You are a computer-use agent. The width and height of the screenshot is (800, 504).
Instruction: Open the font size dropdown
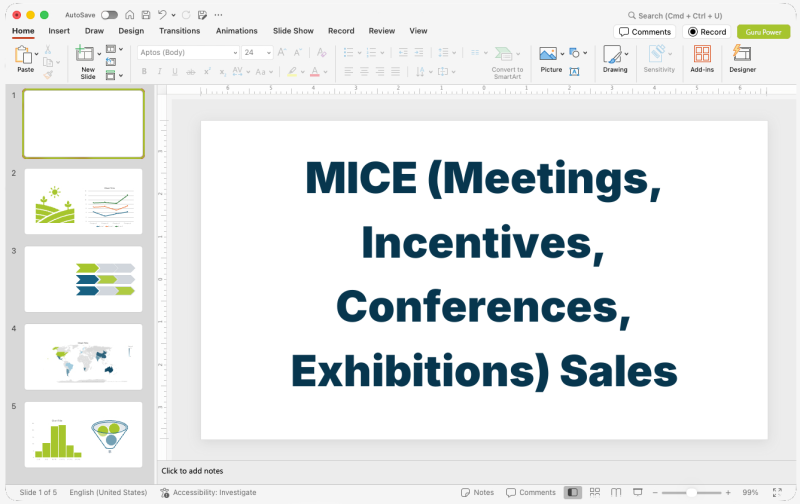point(269,53)
